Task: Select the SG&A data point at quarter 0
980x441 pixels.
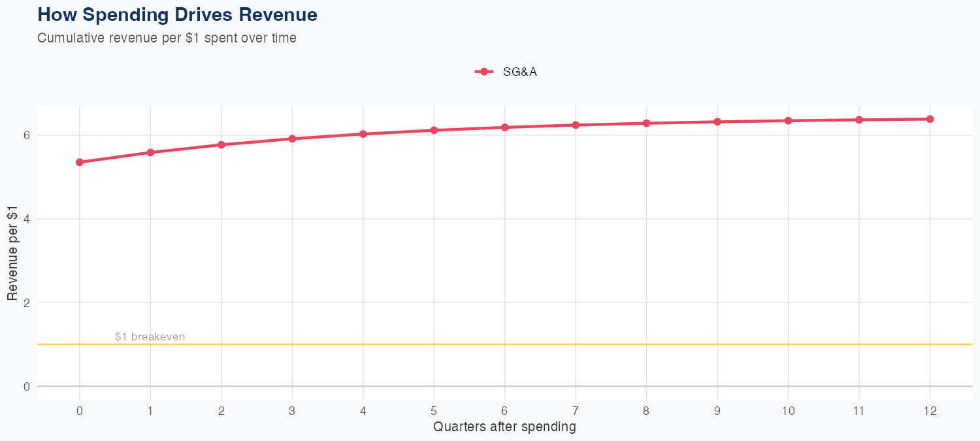Action: point(80,162)
